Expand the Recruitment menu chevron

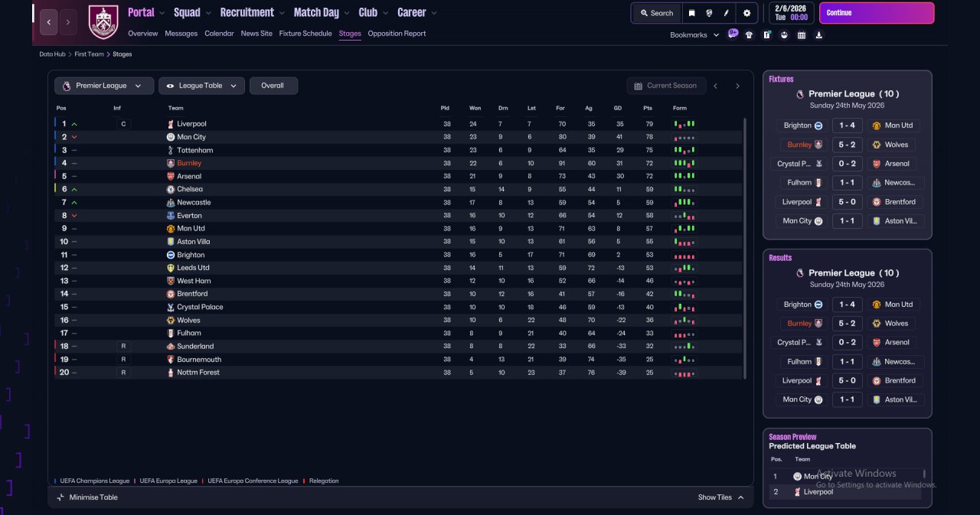pyautogui.click(x=282, y=13)
